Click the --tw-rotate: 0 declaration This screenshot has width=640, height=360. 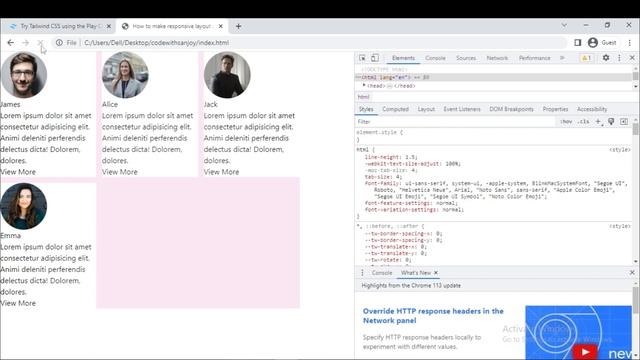(x=388, y=260)
